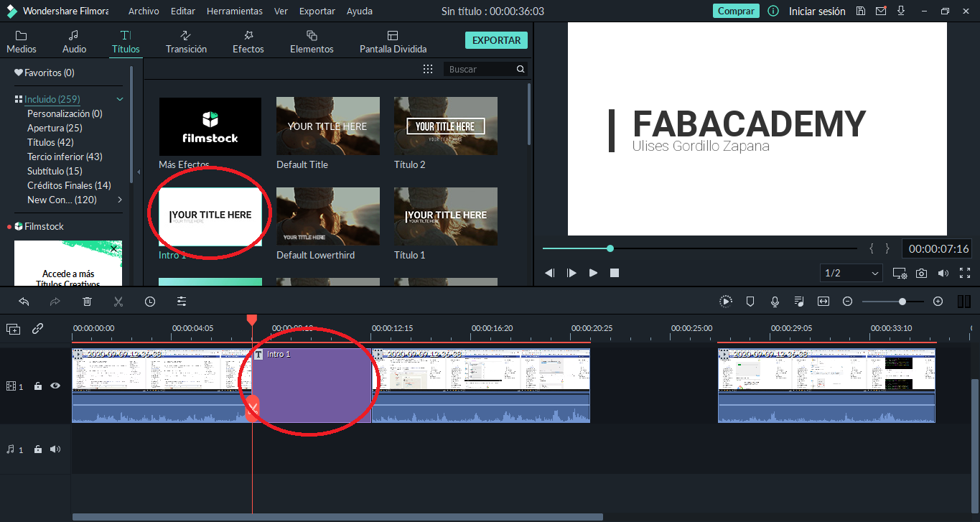This screenshot has width=980, height=522.
Task: Click the timeline horizontal scrollbar
Action: 337,517
